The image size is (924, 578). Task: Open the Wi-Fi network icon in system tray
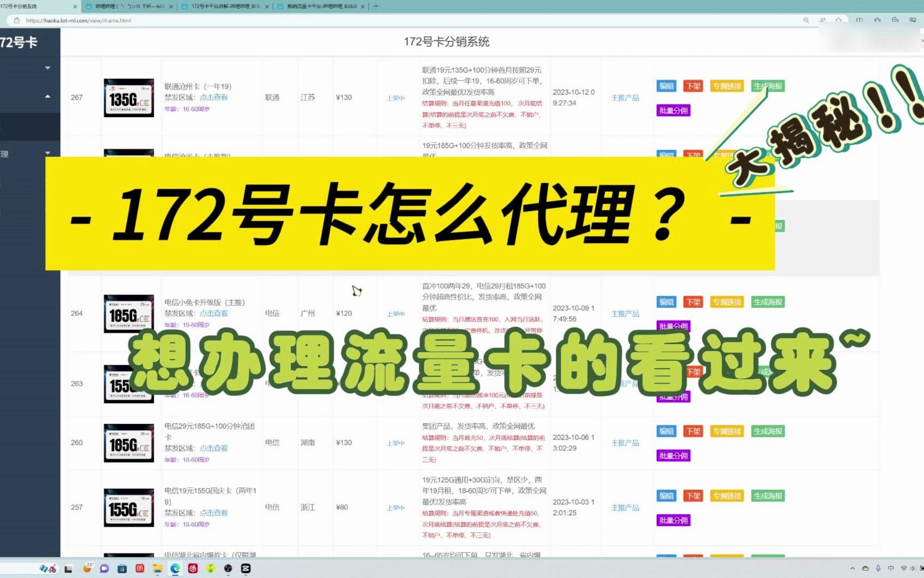904,568
